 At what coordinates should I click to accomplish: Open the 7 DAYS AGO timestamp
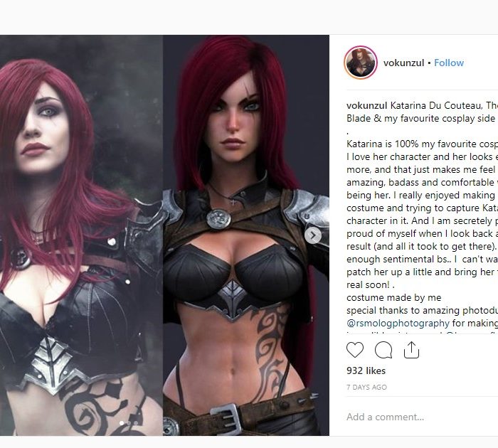(366, 387)
